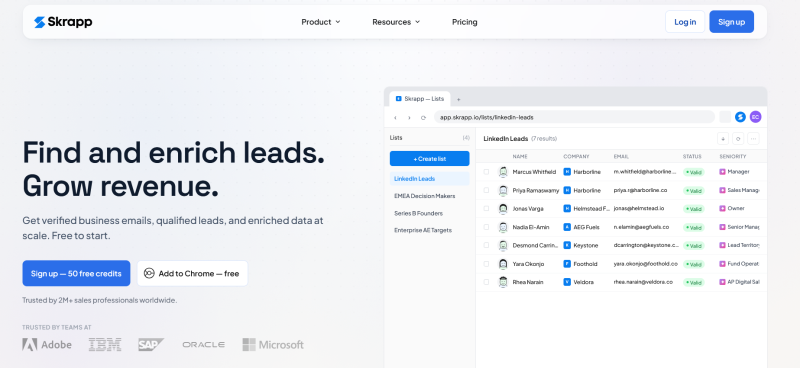Click the SENIORITY column header

point(733,157)
